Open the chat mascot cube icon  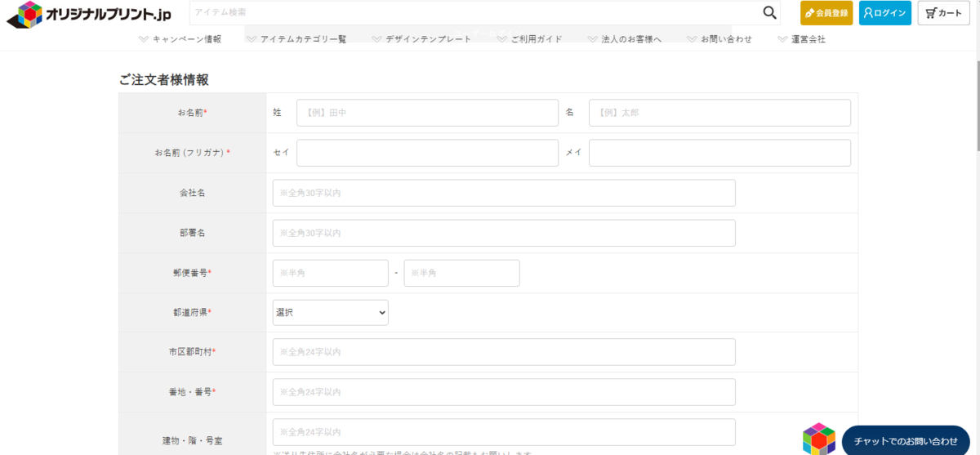pyautogui.click(x=819, y=439)
